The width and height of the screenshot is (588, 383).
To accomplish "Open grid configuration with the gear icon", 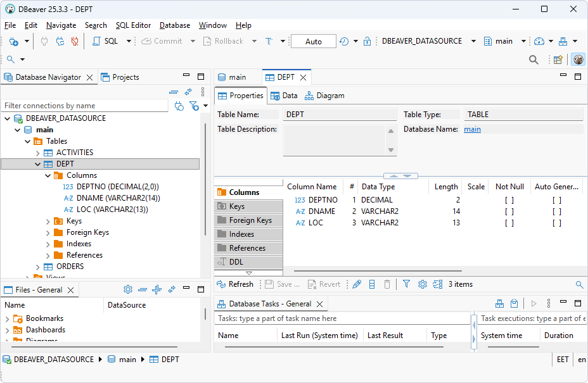I will (422, 284).
